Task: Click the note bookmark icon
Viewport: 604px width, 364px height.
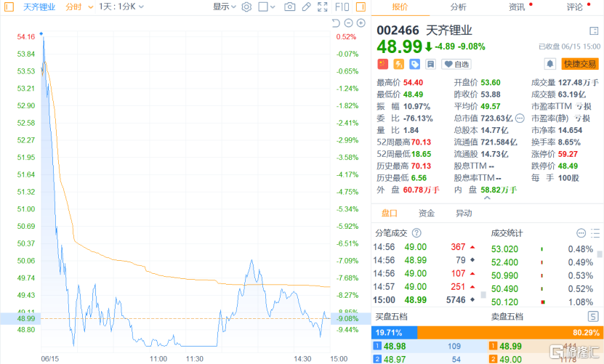Action: pyautogui.click(x=431, y=64)
